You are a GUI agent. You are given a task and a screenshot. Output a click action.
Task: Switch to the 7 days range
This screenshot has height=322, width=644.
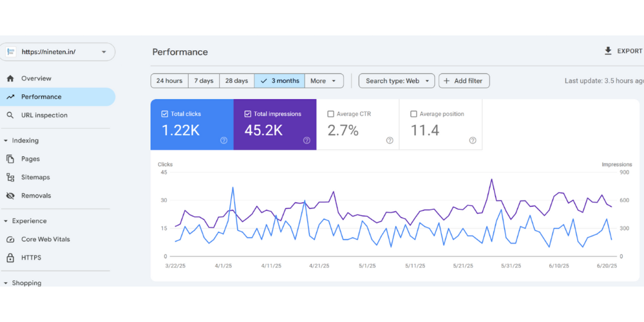[x=204, y=81]
